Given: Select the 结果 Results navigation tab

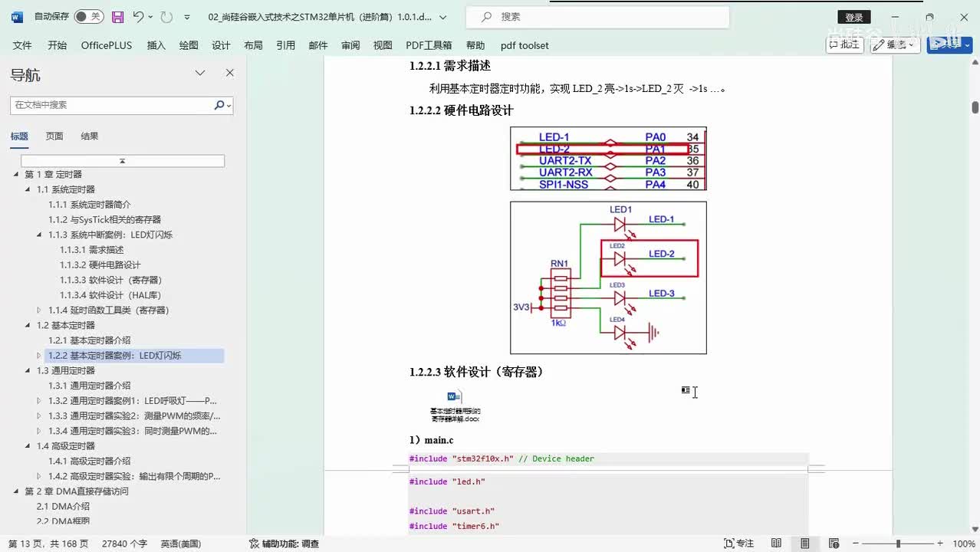Looking at the screenshot, I should [90, 136].
